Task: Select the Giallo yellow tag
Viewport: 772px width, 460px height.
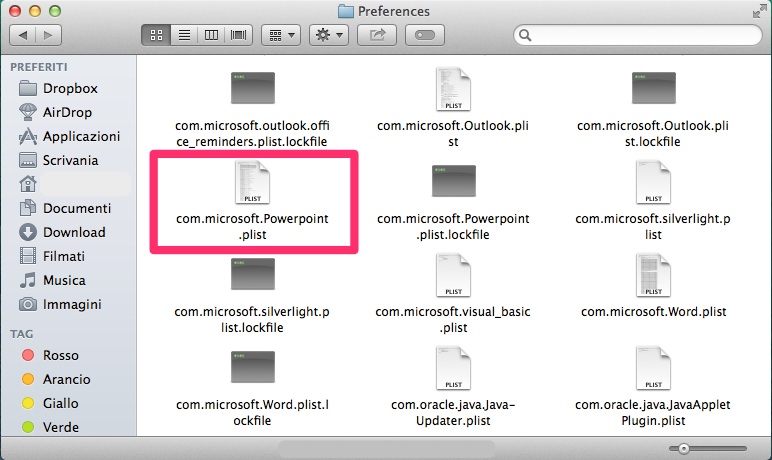Action: coord(50,403)
